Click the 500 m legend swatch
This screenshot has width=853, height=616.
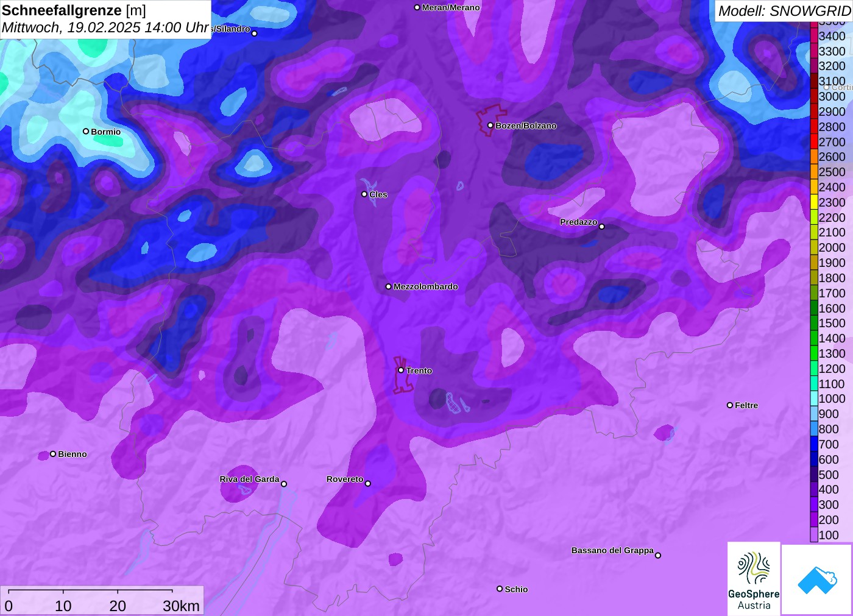[813, 475]
